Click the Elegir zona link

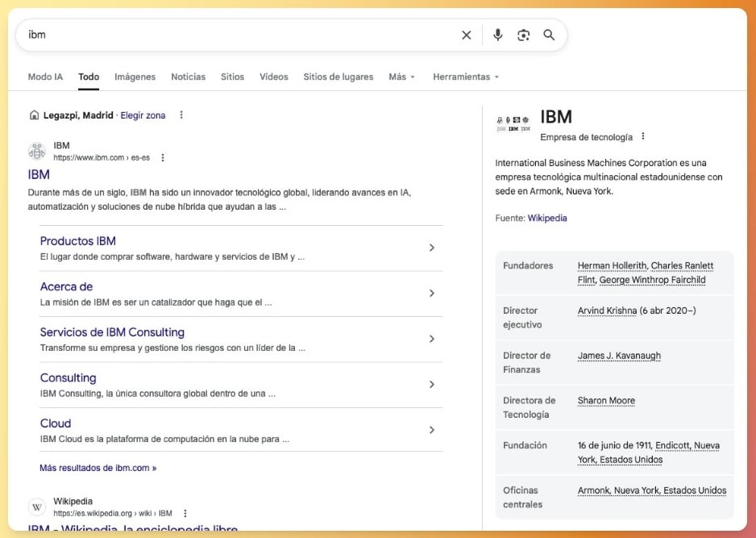pyautogui.click(x=143, y=115)
